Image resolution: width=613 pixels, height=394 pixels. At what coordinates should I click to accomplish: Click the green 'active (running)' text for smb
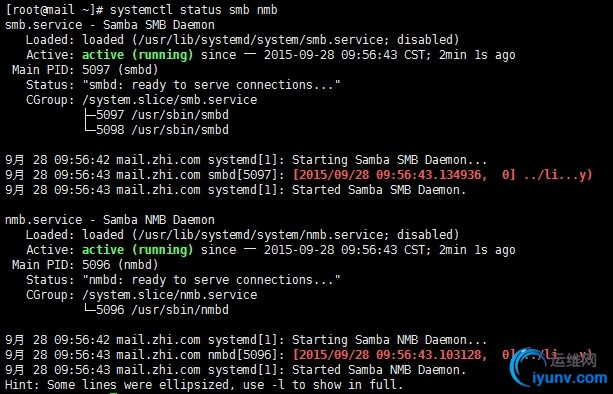pyautogui.click(x=138, y=55)
